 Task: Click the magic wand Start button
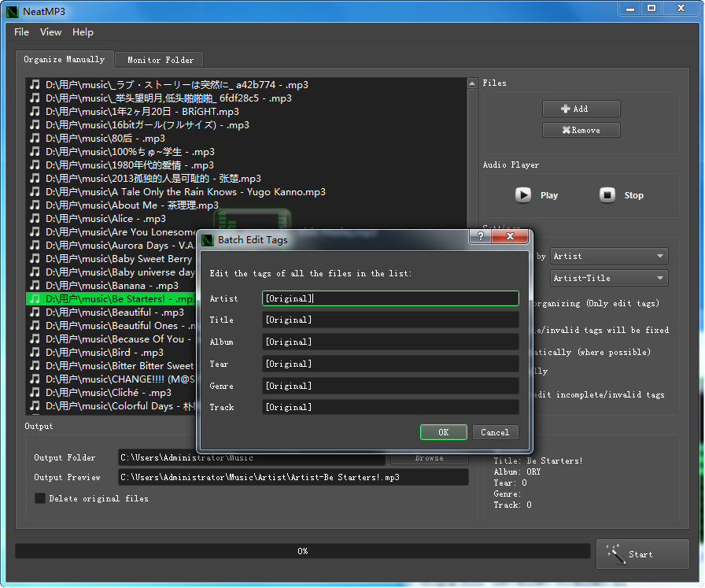(x=642, y=554)
